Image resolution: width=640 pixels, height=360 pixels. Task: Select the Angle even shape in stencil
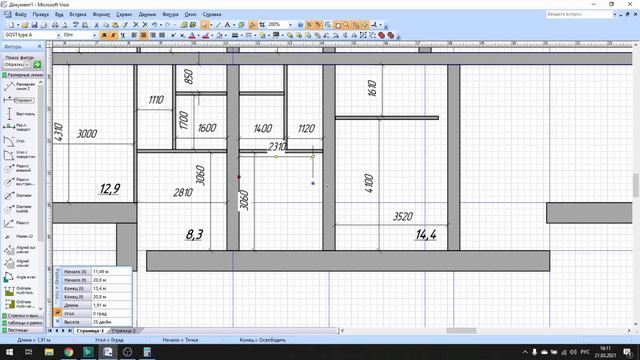pos(20,277)
